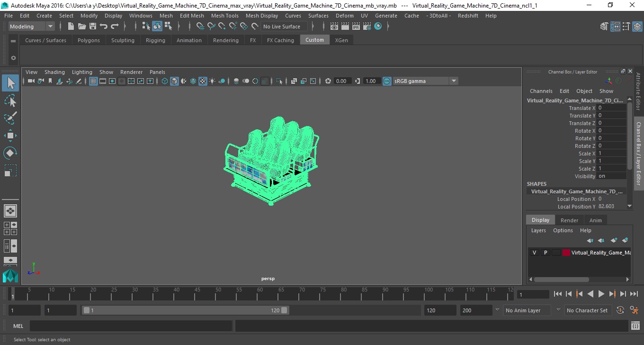Screen dimensions: 644x345
Task: Click the Select Camera icon in viewport toolbar
Action: point(31,81)
